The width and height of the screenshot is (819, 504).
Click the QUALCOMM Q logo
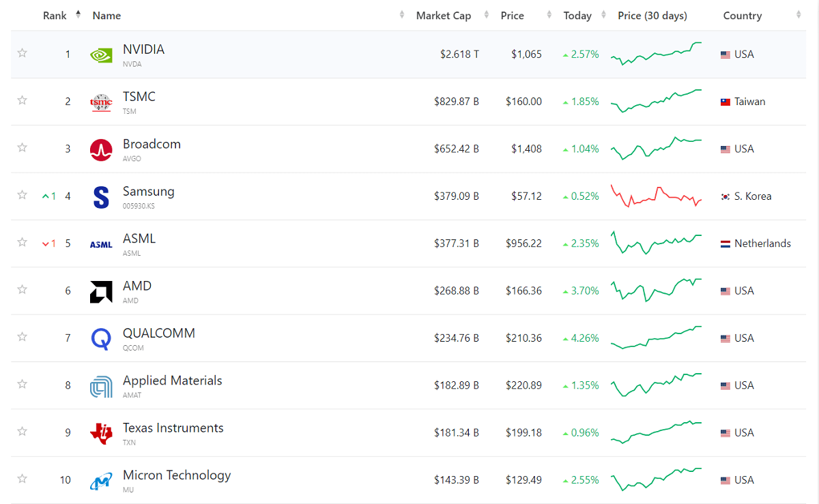point(101,339)
